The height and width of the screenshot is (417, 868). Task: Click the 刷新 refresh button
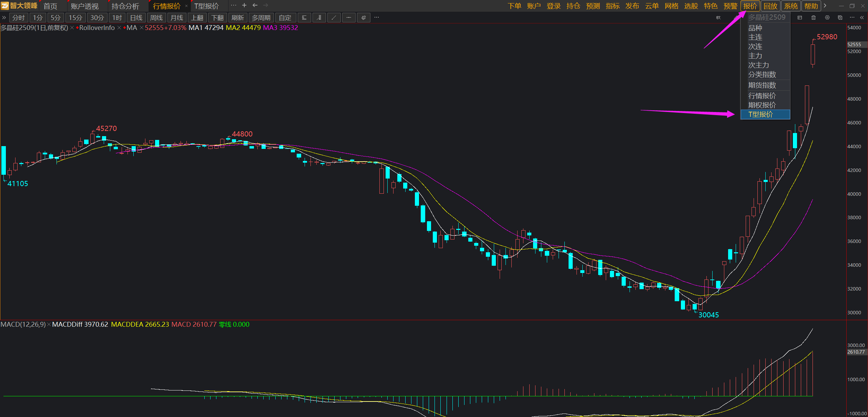[x=238, y=18]
